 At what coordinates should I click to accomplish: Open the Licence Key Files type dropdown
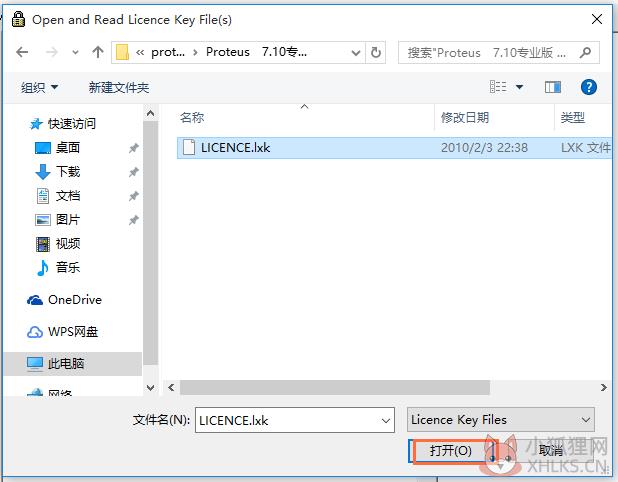point(501,420)
